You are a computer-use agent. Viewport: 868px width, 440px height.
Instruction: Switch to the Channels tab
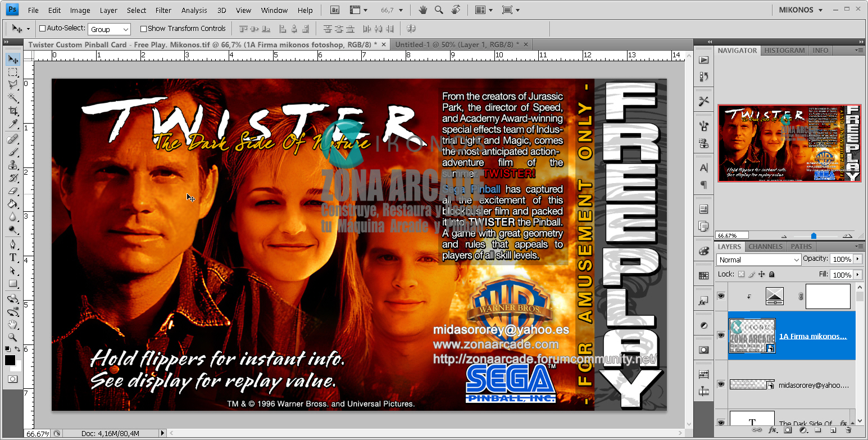coord(765,247)
